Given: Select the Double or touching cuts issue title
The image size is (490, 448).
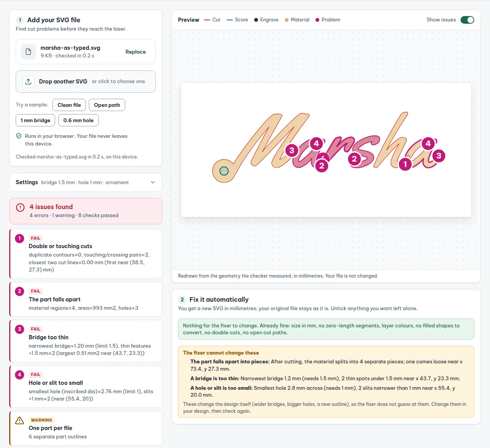Looking at the screenshot, I should [60, 246].
